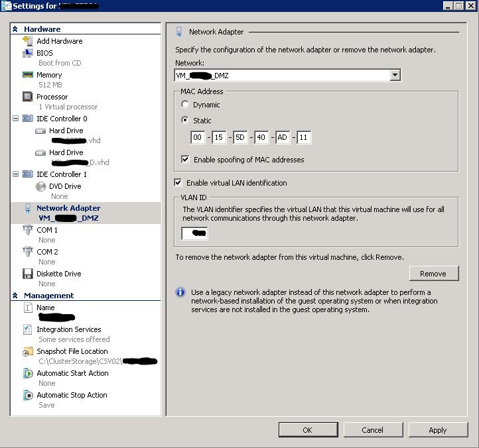Select the Dynamic MAC address option
Viewport: 479px width, 448px height.
[185, 105]
